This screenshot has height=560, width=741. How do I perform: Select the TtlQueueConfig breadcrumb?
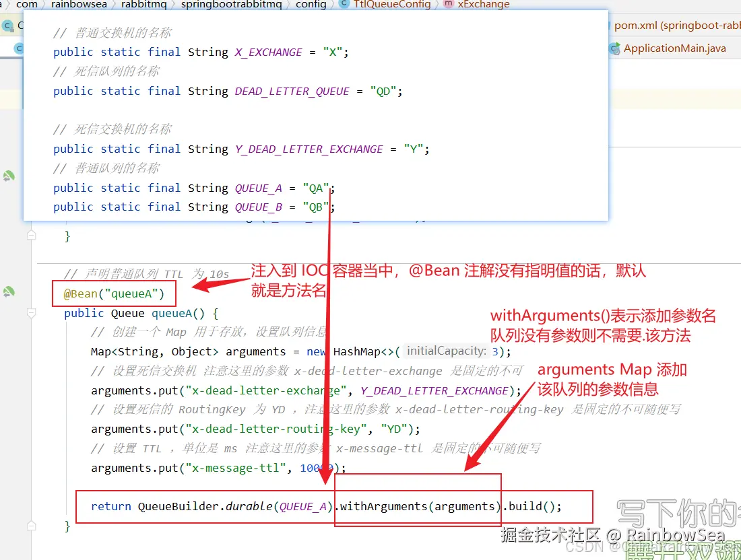[392, 4]
